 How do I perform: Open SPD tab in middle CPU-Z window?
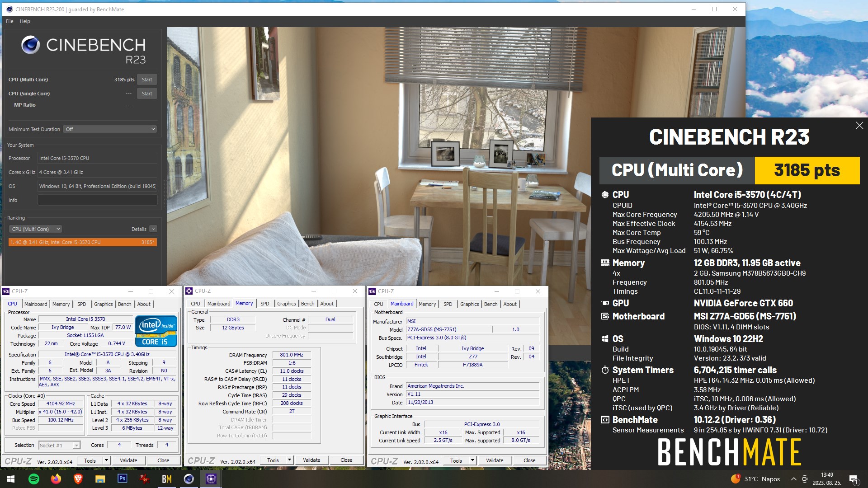[265, 304]
